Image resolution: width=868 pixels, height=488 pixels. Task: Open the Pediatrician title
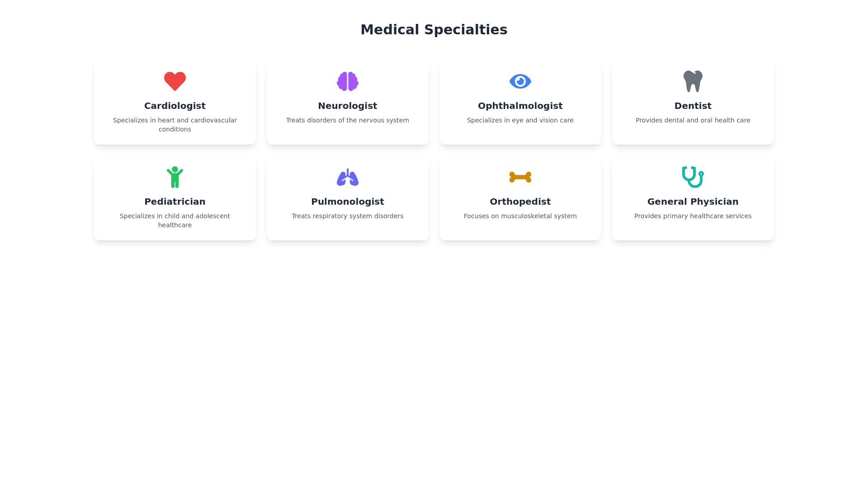(x=175, y=202)
